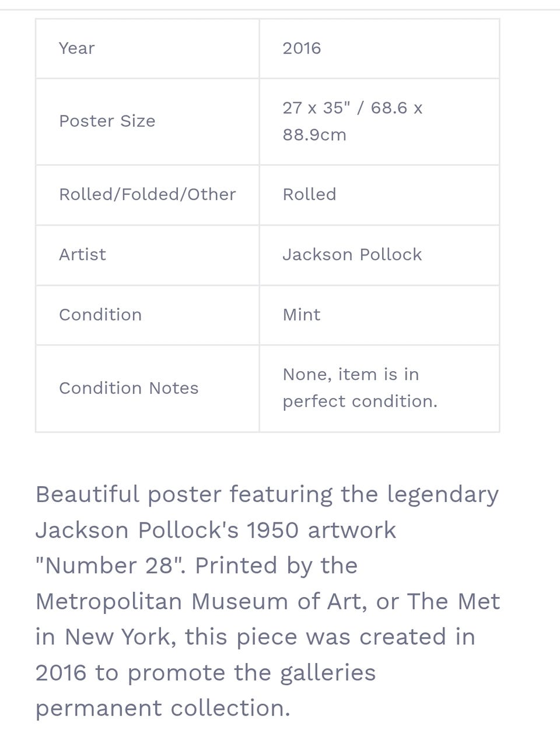Image resolution: width=560 pixels, height=747 pixels.
Task: Click the "Mint" condition value
Action: [302, 315]
